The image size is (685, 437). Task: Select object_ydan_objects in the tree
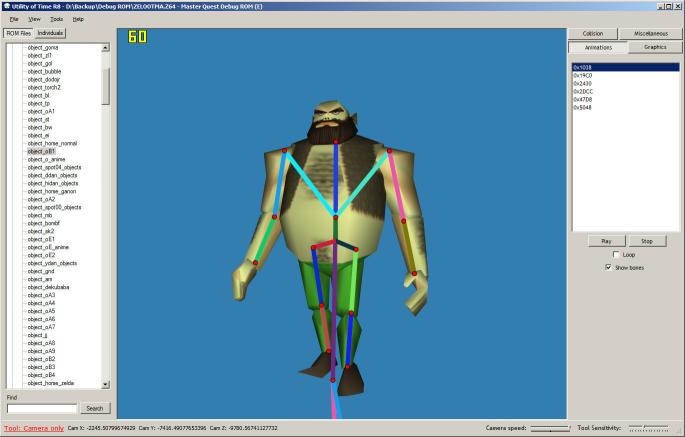click(x=52, y=263)
